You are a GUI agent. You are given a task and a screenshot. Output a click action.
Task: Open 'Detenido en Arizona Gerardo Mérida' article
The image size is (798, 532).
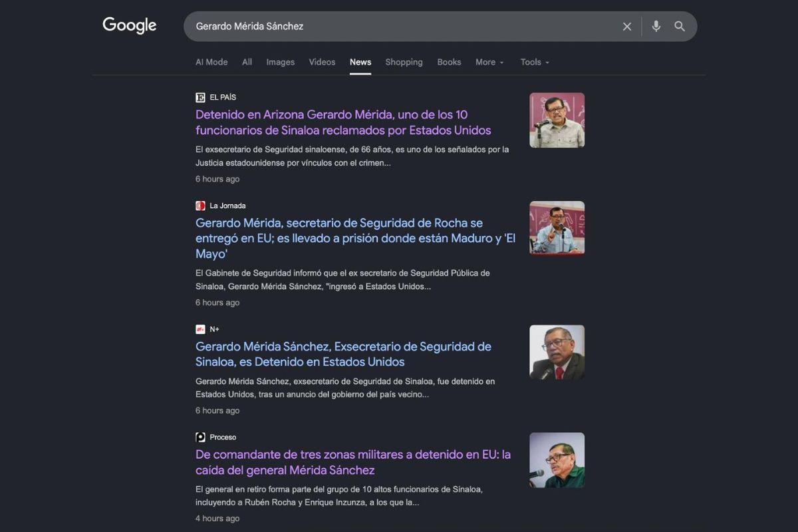point(343,122)
